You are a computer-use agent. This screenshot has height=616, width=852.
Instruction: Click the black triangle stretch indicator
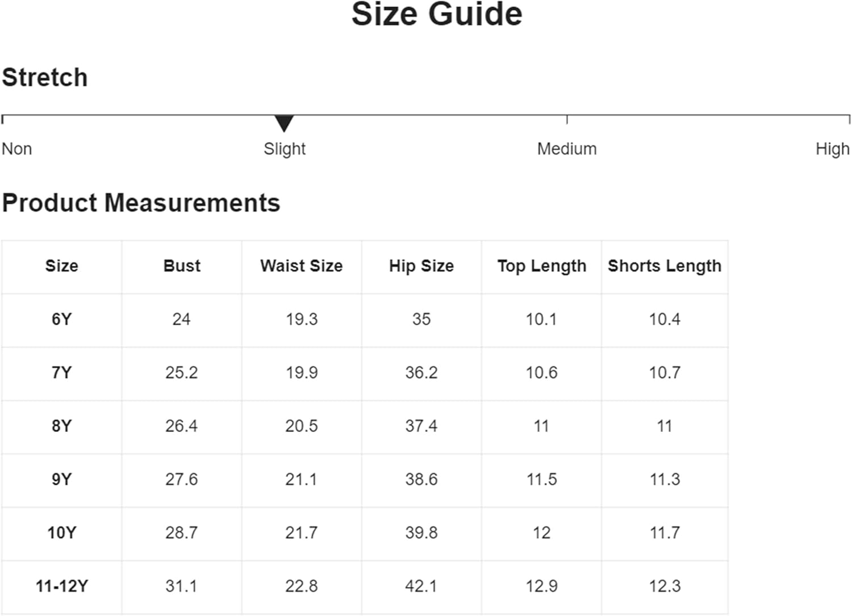(284, 123)
